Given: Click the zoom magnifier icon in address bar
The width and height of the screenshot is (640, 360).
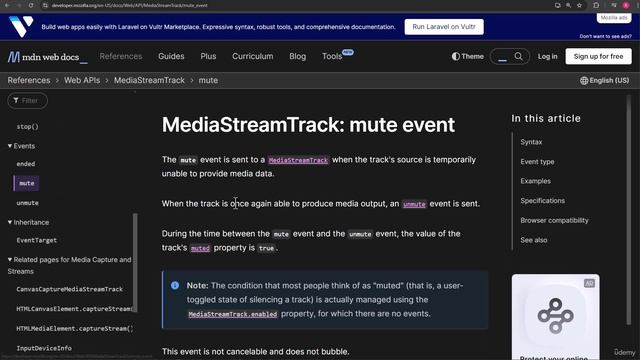Looking at the screenshot, I should tap(568, 5).
